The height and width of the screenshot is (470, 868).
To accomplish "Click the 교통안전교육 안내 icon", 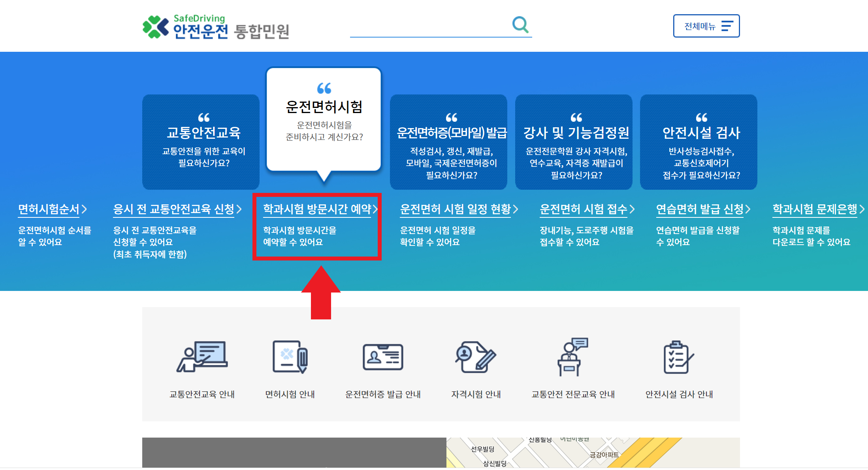I will [x=202, y=357].
